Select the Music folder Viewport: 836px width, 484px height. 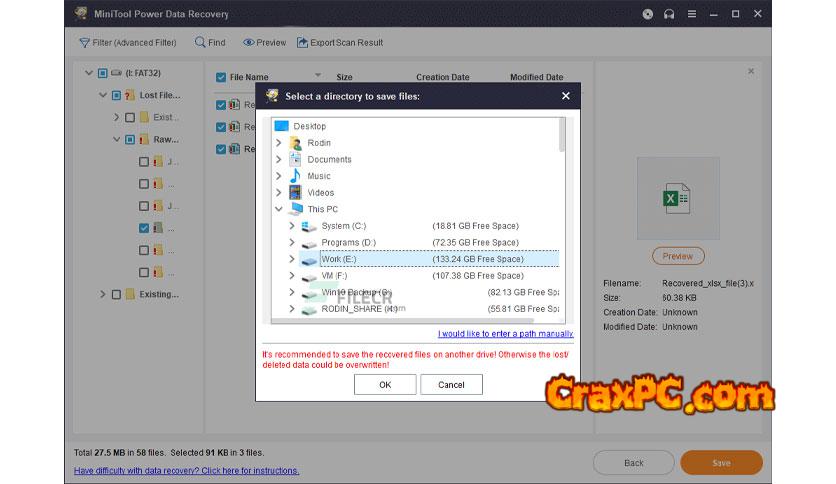pos(318,176)
